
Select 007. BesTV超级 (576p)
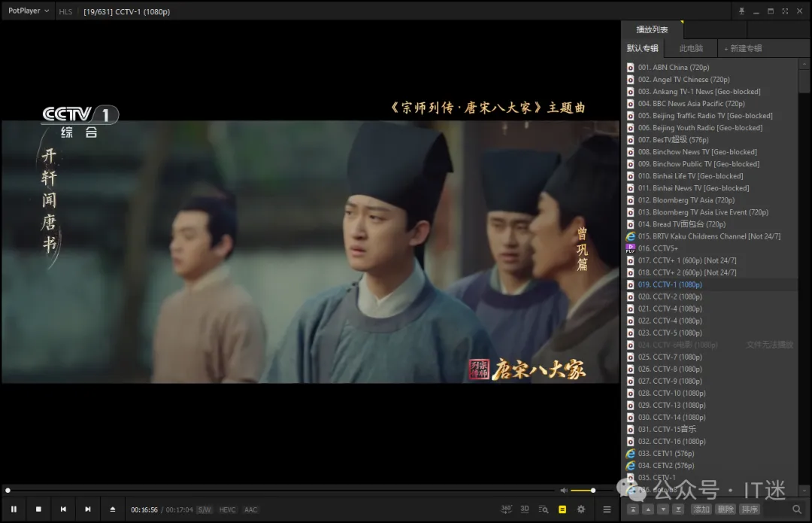(710, 139)
